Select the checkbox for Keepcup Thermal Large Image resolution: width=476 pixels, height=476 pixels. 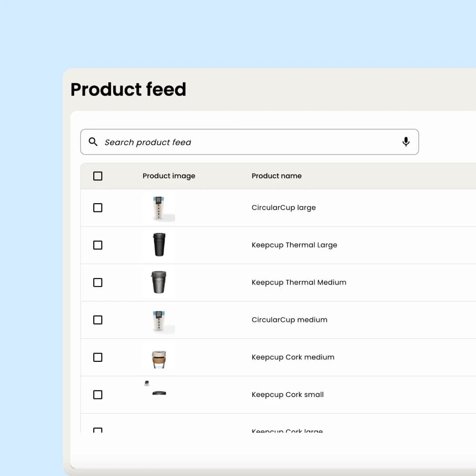coord(98,245)
